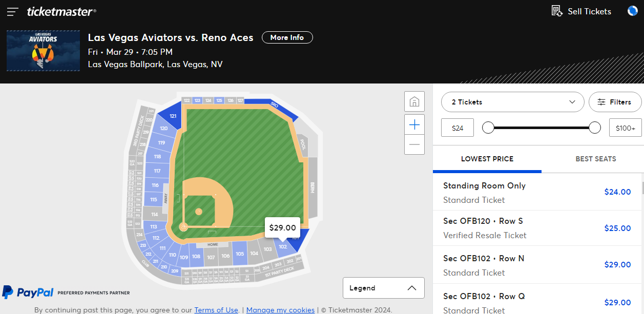This screenshot has width=644, height=314.
Task: Open the Terms of Use link
Action: (x=216, y=310)
